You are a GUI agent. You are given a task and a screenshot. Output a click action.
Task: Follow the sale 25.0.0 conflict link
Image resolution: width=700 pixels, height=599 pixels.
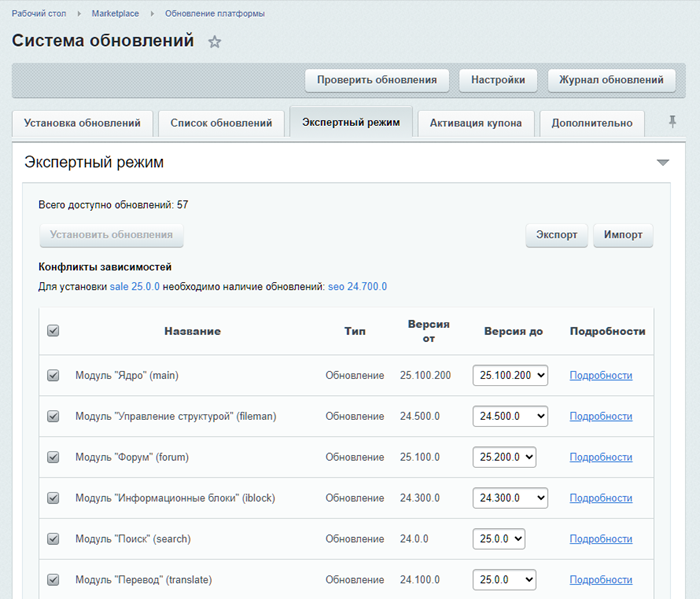click(135, 287)
